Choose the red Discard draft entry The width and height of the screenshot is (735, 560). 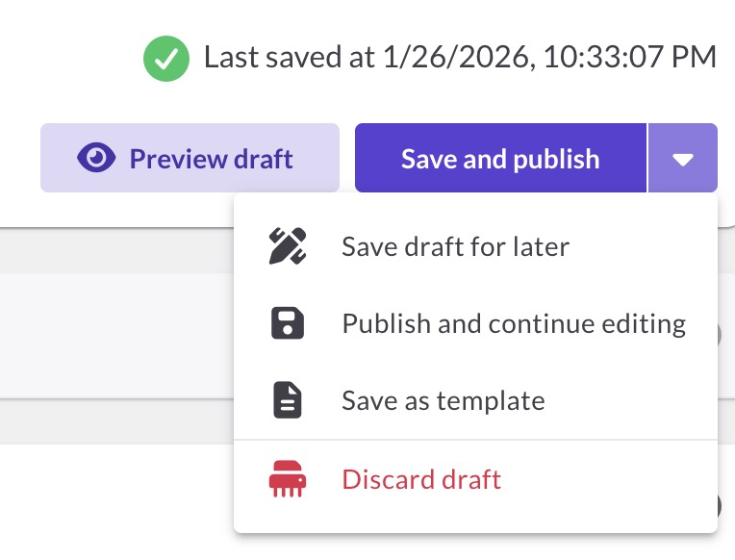pyautogui.click(x=476, y=479)
